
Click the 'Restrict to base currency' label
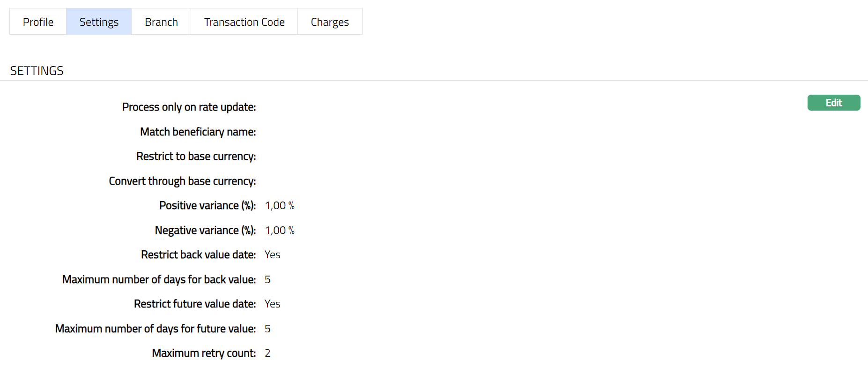(196, 157)
